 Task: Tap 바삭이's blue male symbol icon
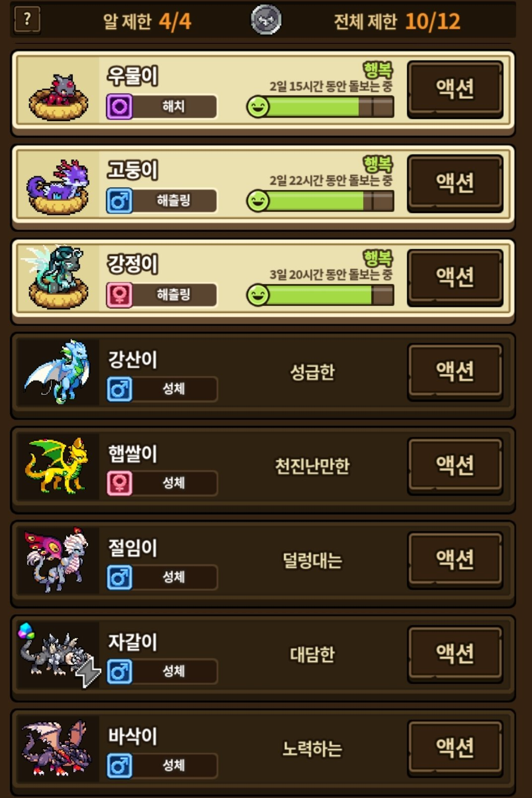pyautogui.click(x=120, y=766)
